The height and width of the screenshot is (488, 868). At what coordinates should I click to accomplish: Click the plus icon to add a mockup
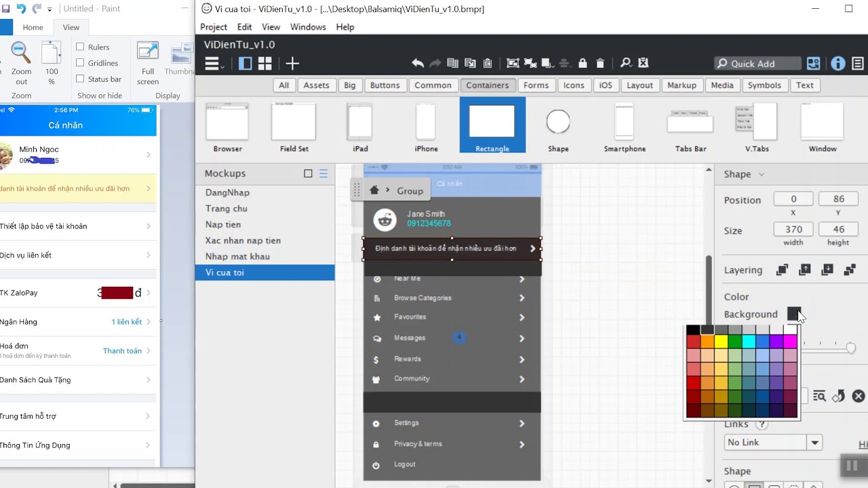click(292, 64)
